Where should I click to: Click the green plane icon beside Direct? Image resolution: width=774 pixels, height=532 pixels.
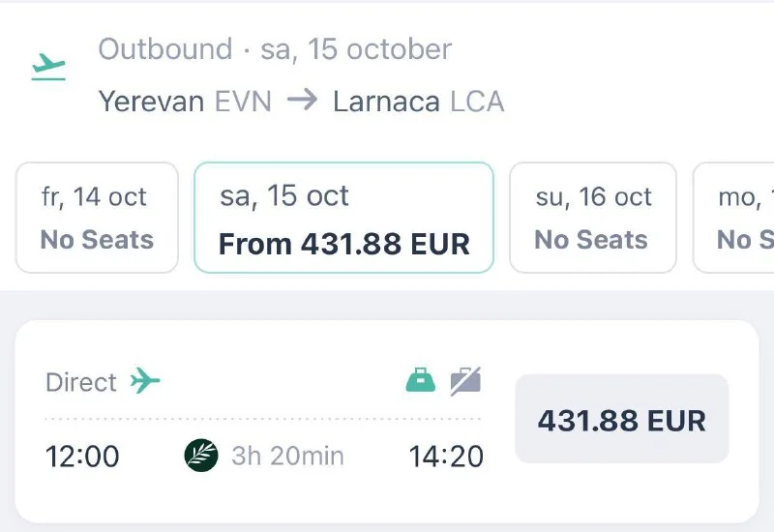point(145,381)
